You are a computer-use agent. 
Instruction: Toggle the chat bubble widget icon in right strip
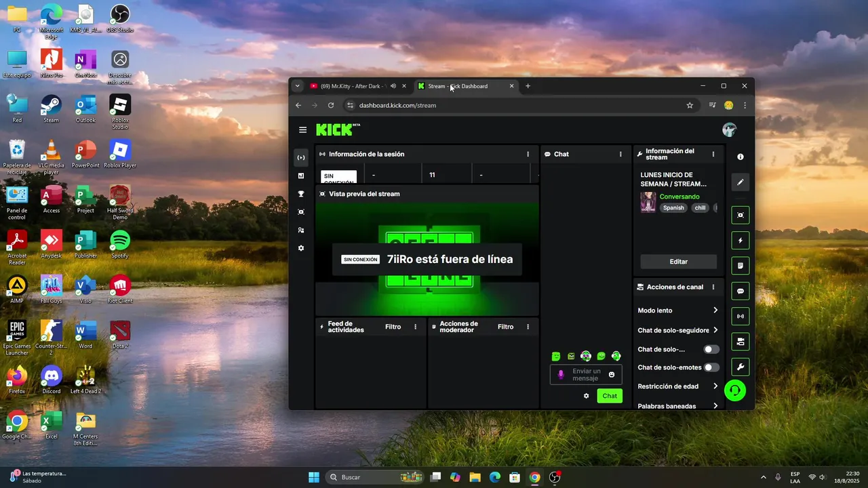click(740, 291)
